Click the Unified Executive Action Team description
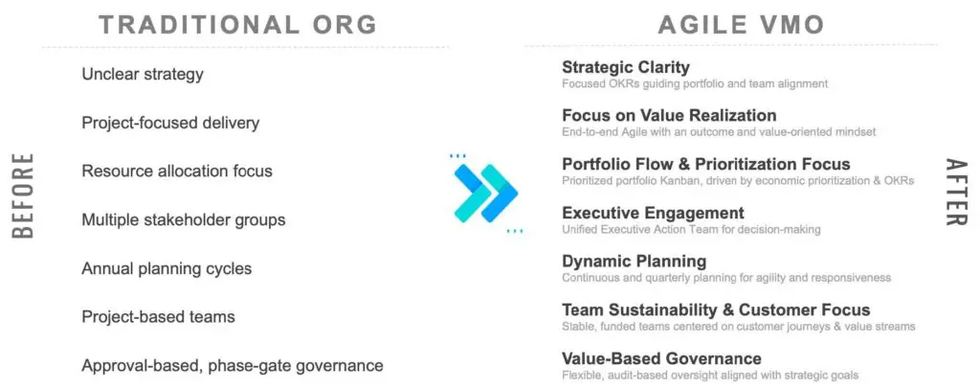This screenshot has width=980, height=389. point(691,230)
